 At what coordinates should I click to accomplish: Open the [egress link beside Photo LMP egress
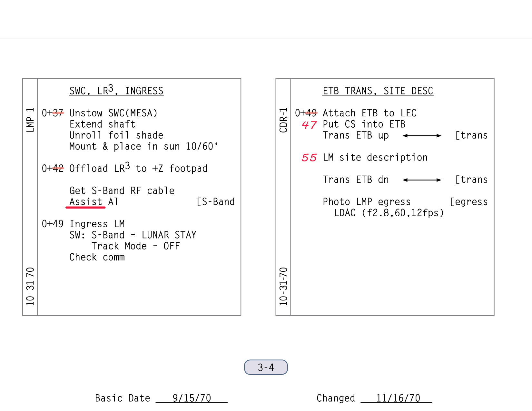tap(468, 202)
